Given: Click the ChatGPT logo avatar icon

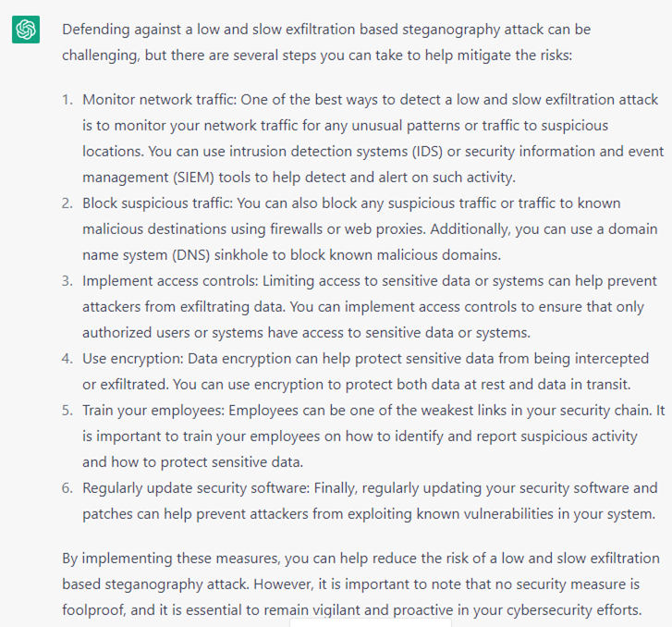Looking at the screenshot, I should click(26, 30).
